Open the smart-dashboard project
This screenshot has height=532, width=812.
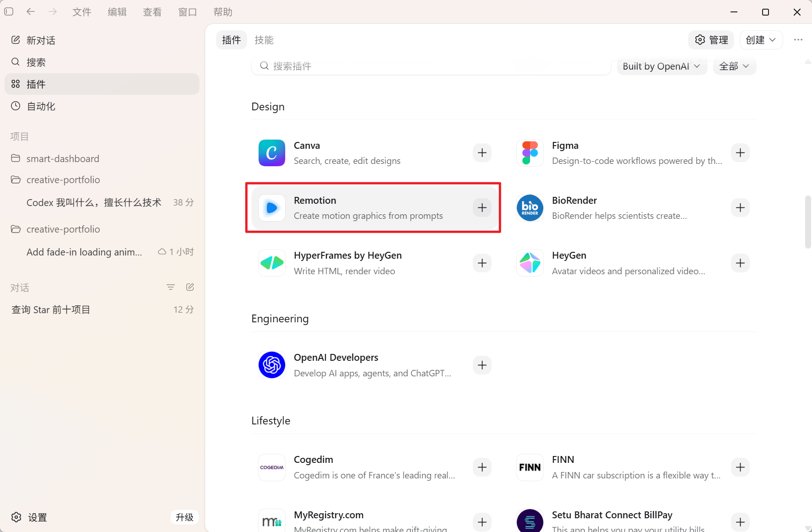click(102, 158)
